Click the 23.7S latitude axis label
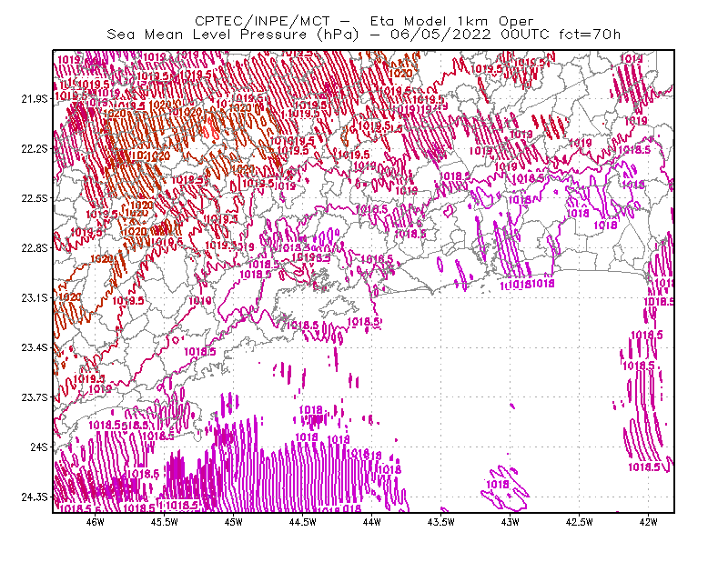The height and width of the screenshot is (562, 728). click(35, 397)
